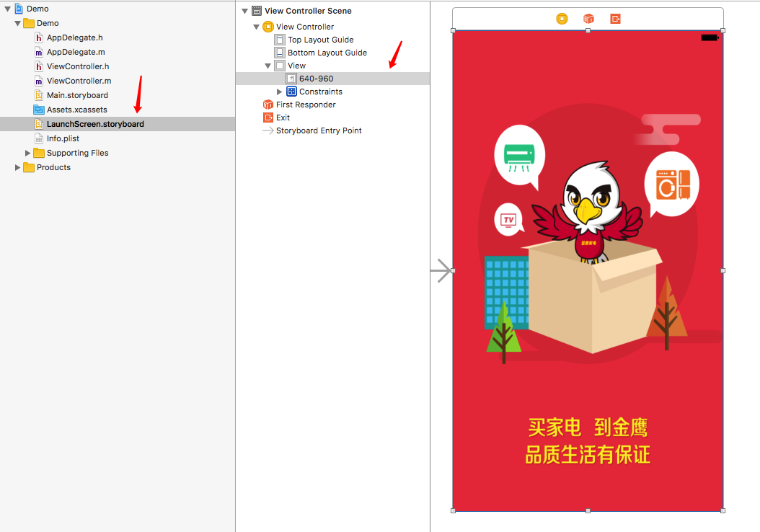Open ViewController.m in project navigator
This screenshot has width=760, height=532.
pyautogui.click(x=79, y=80)
